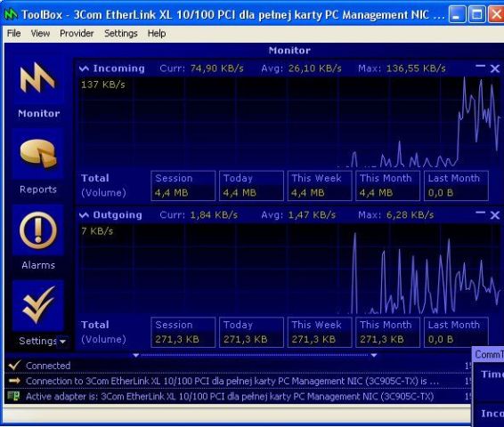Select Outgoing Today total box

click(x=251, y=332)
